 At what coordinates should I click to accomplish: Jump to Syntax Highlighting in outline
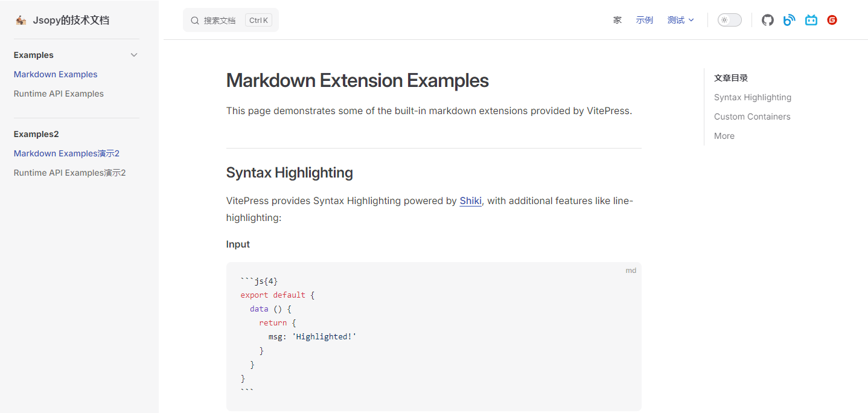click(x=752, y=97)
